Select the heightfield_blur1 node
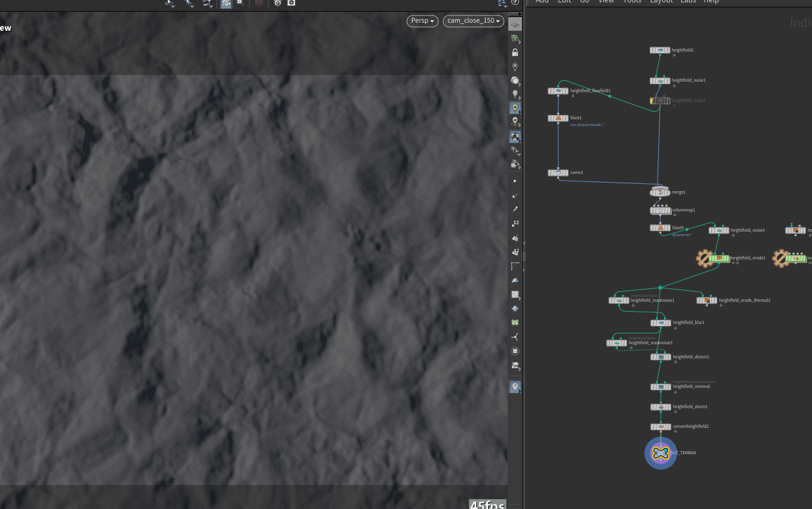812x509 pixels. (x=661, y=323)
